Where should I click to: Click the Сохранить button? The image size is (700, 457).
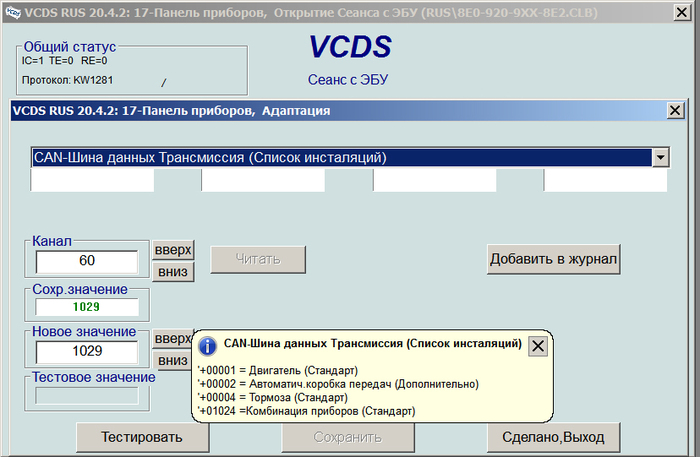(348, 437)
